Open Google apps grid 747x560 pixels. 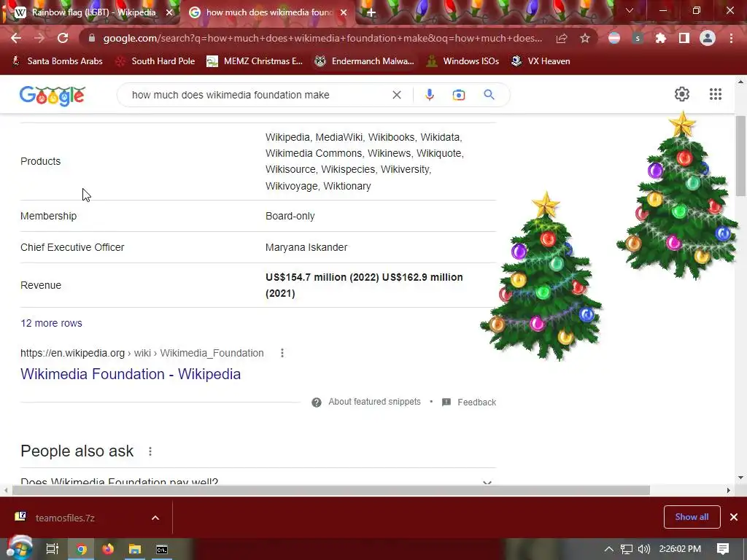tap(716, 94)
